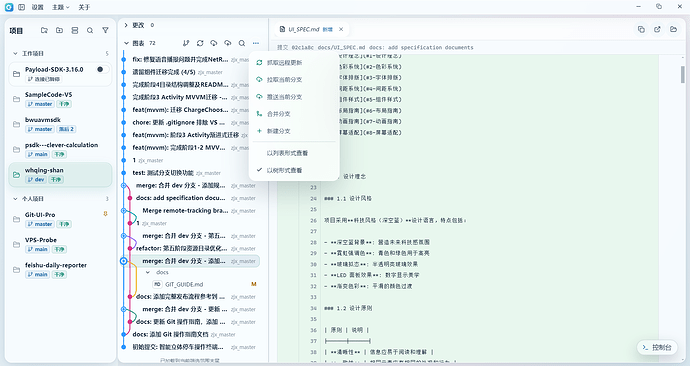Click diff line 26 text 项目采用科技风格
Viewport: 690px width, 366px height.
pyautogui.click(x=395, y=220)
